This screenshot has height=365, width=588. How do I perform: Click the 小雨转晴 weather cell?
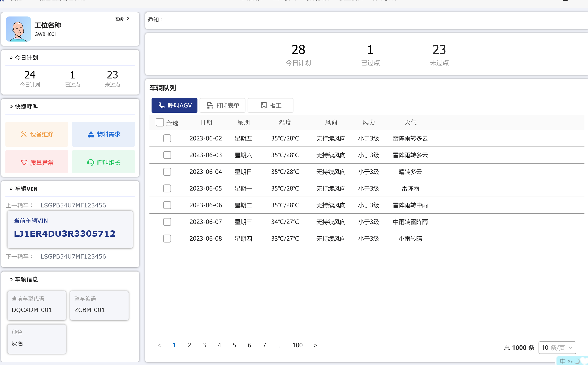[410, 239]
